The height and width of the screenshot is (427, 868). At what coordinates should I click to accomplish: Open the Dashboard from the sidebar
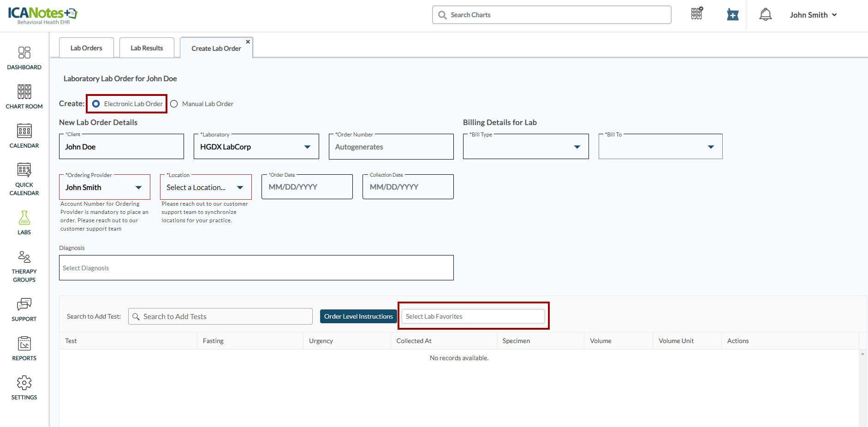click(x=24, y=58)
